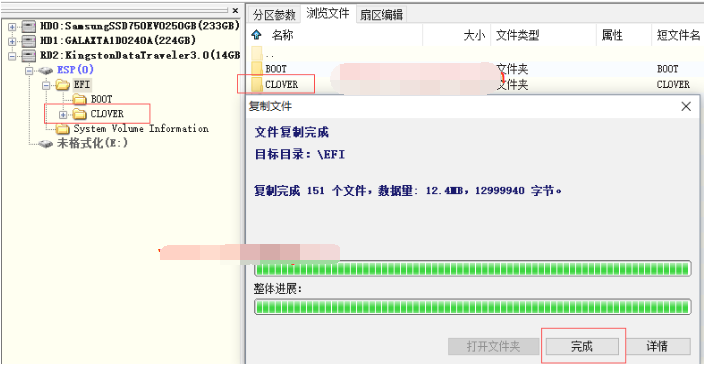This screenshot has height=369, width=721.
Task: Collapse the ESP(0) partition node
Action: [29, 71]
